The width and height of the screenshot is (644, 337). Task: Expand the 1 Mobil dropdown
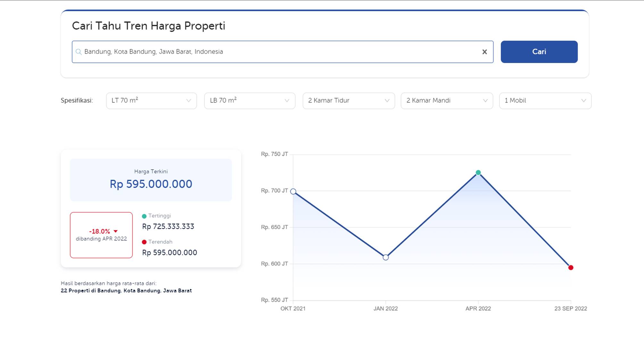pyautogui.click(x=545, y=101)
